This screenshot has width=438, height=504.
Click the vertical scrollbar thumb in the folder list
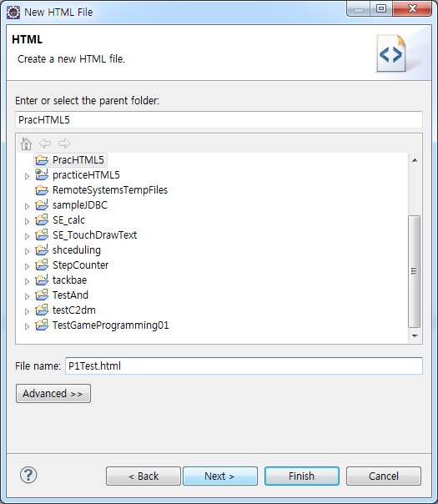pos(415,271)
